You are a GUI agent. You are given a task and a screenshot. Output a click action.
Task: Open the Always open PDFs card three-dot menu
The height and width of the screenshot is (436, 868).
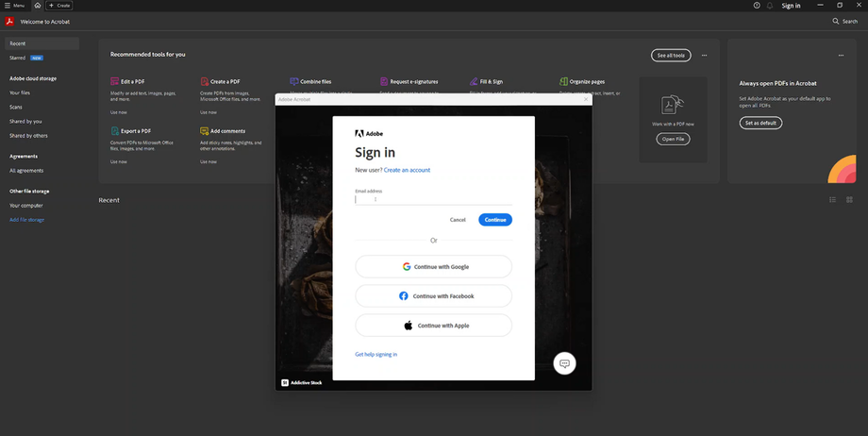pos(841,56)
